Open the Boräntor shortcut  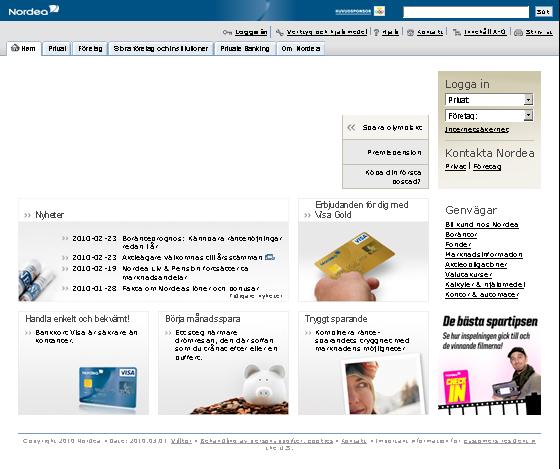[461, 234]
